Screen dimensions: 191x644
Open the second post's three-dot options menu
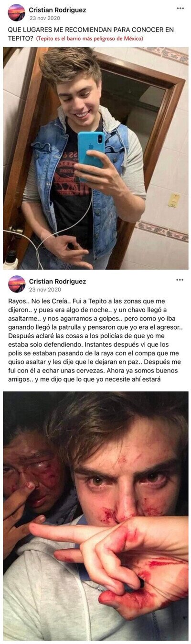point(180,280)
